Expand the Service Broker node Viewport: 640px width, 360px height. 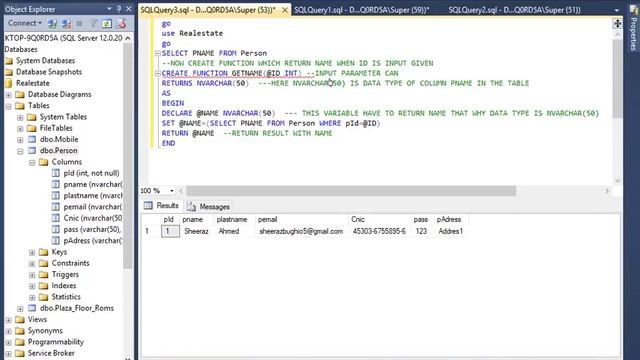(9, 353)
